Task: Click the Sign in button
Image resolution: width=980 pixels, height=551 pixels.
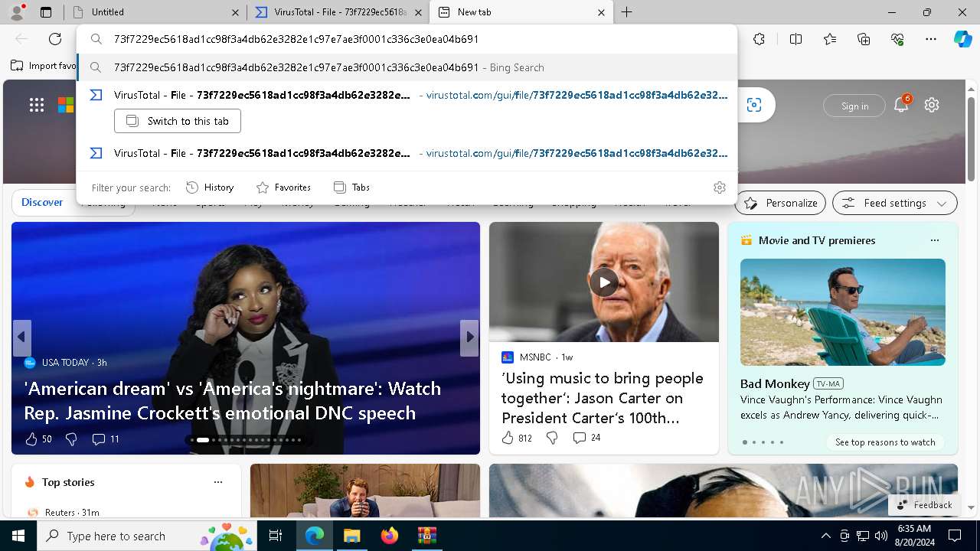Action: (854, 106)
